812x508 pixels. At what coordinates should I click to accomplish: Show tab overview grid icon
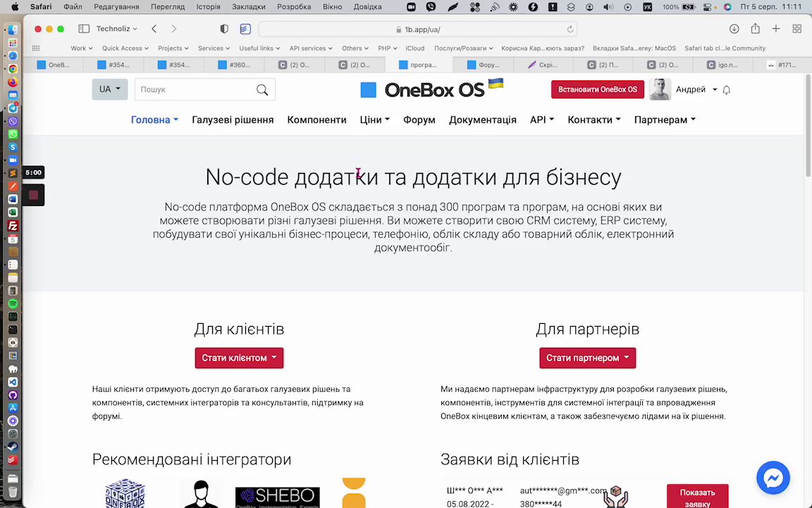pos(797,29)
